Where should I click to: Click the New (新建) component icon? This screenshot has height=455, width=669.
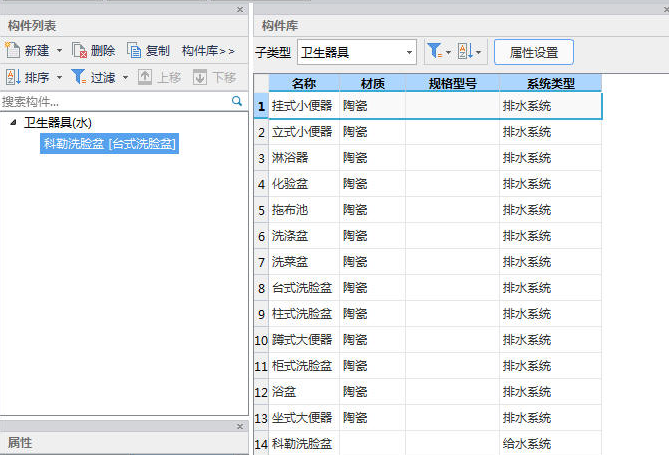[13, 50]
